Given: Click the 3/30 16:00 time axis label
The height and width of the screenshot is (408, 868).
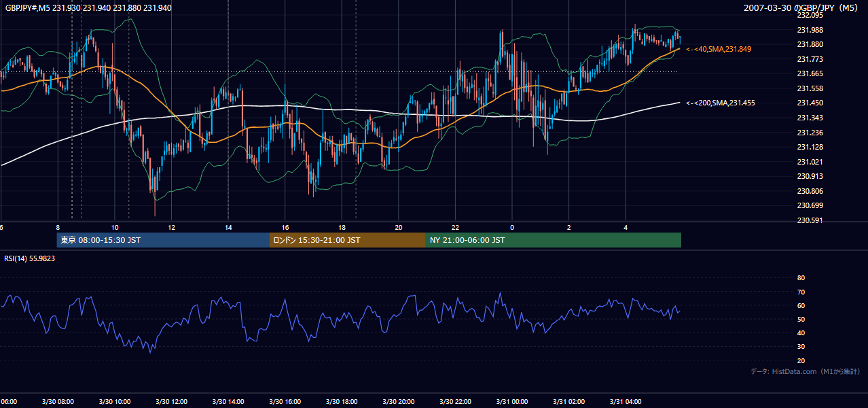Looking at the screenshot, I should click(285, 402).
